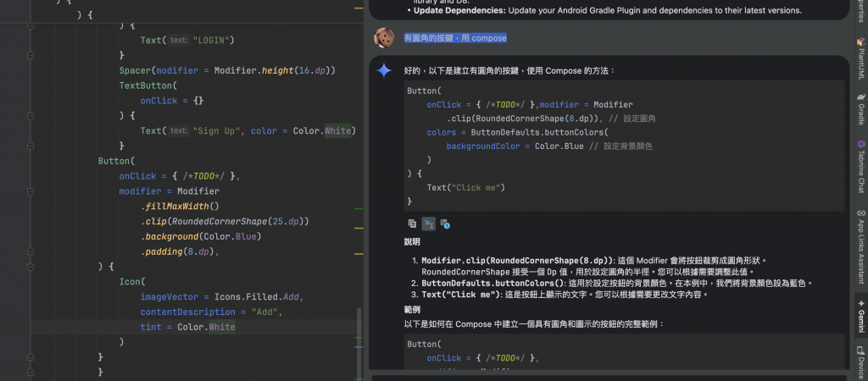
Task: Click the '說明' heading
Action: [x=412, y=242]
